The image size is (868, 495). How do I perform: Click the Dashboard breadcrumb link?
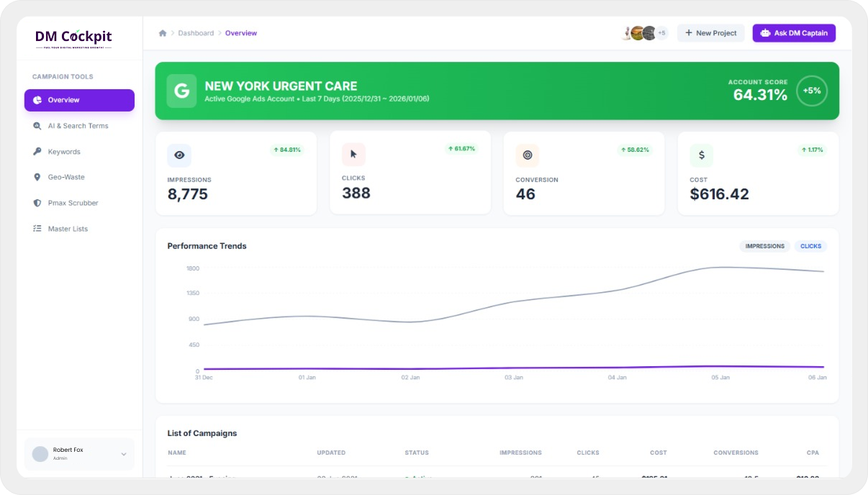(x=196, y=33)
